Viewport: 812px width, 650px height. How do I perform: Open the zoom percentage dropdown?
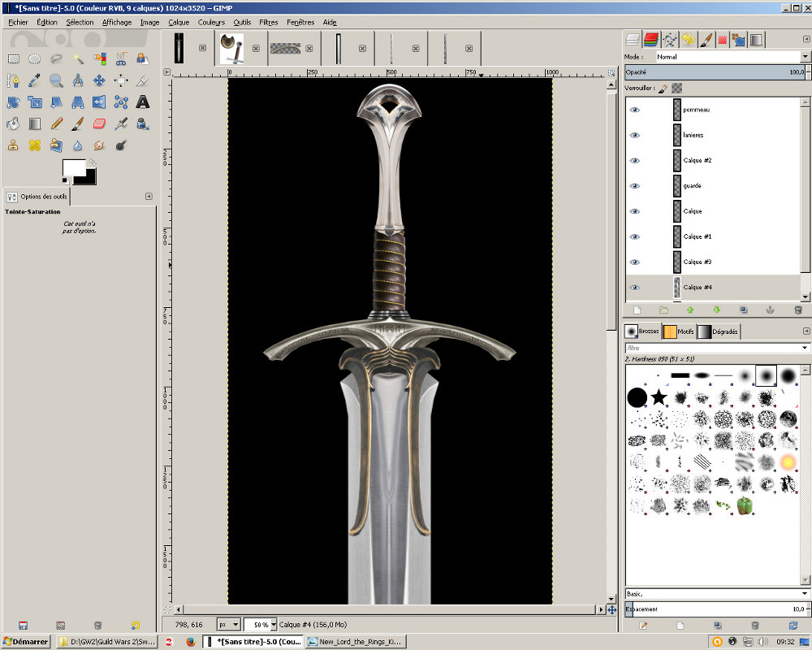(274, 625)
